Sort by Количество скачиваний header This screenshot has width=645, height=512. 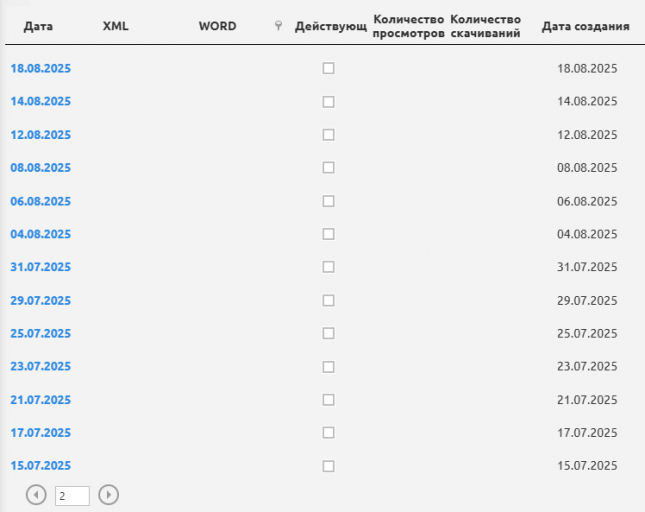click(x=486, y=26)
